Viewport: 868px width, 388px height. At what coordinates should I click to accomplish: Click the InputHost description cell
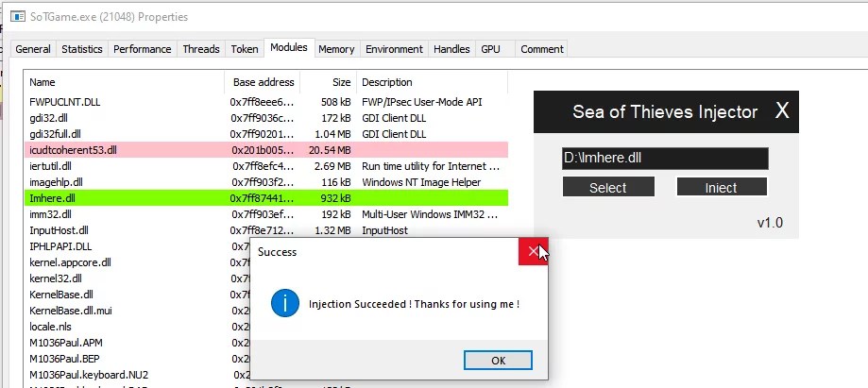click(384, 230)
